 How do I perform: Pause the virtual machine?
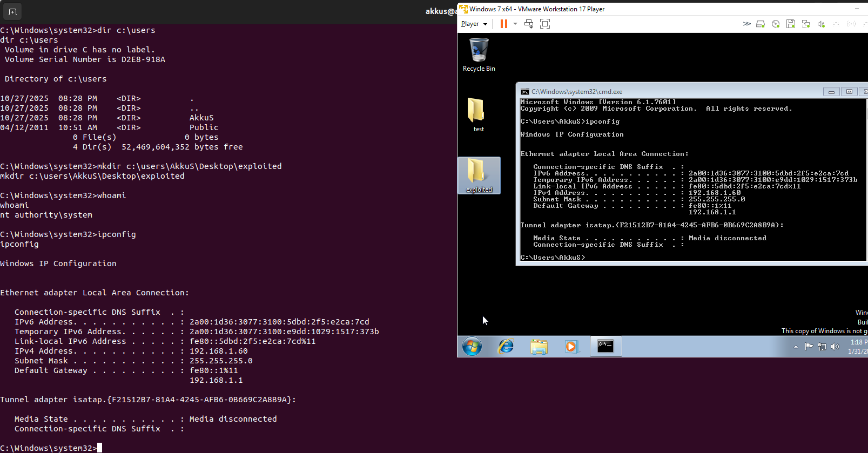click(503, 24)
